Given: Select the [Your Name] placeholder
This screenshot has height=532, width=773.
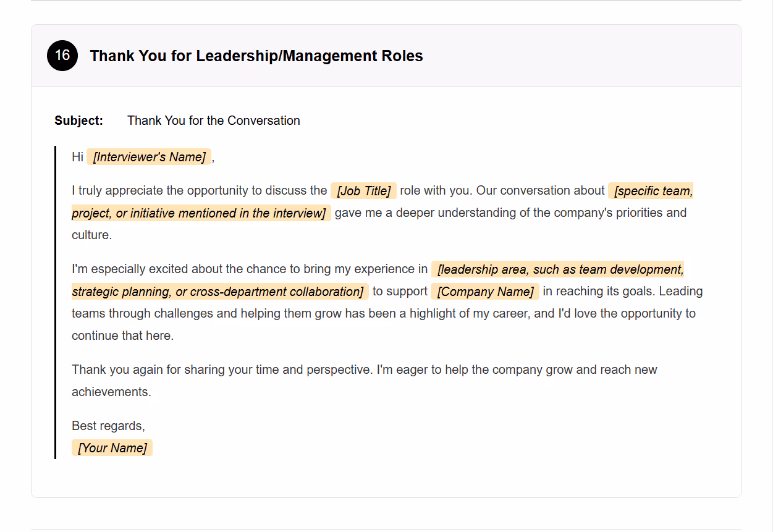Looking at the screenshot, I should coord(112,447).
